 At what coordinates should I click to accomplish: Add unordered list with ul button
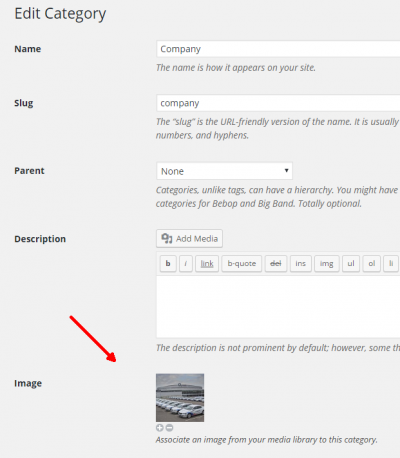[351, 264]
